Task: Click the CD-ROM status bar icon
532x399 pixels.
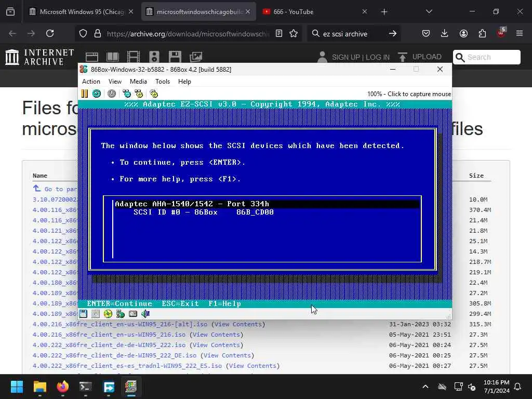Action: 108,314
